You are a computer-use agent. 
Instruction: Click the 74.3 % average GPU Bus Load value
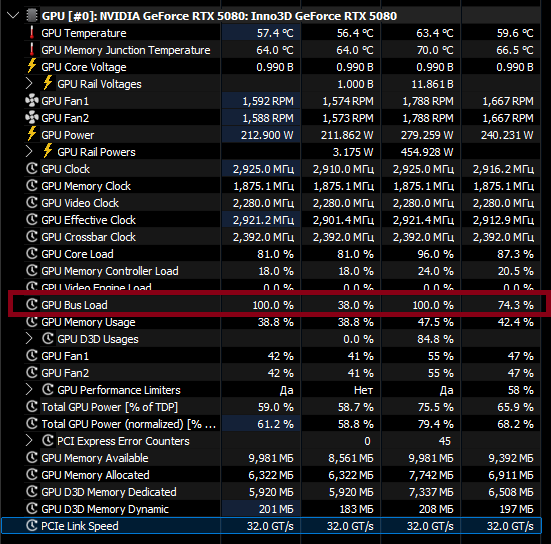516,305
